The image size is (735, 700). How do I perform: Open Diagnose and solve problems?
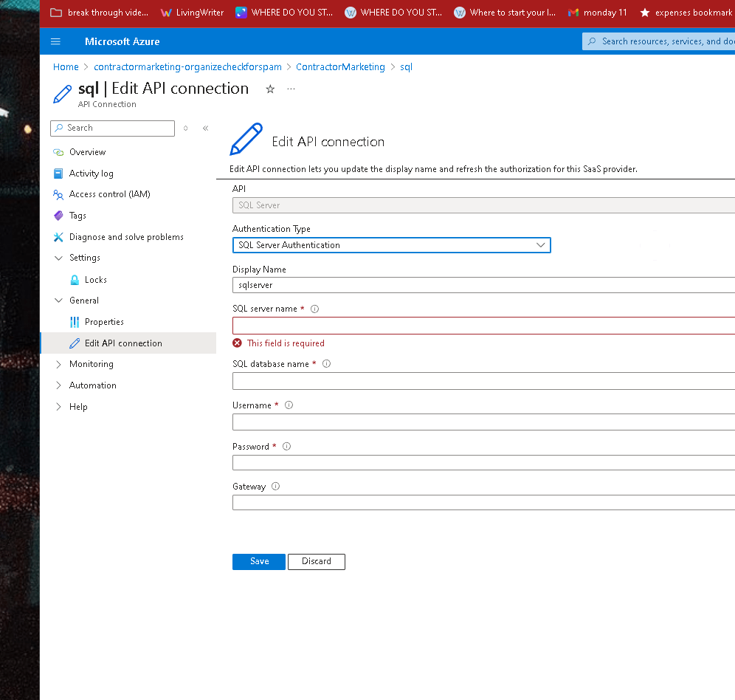(128, 237)
